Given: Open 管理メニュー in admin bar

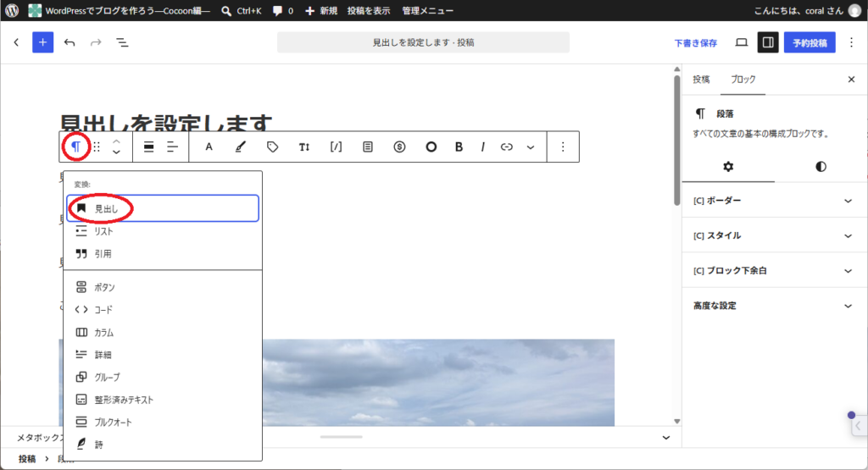Looking at the screenshot, I should point(427,10).
